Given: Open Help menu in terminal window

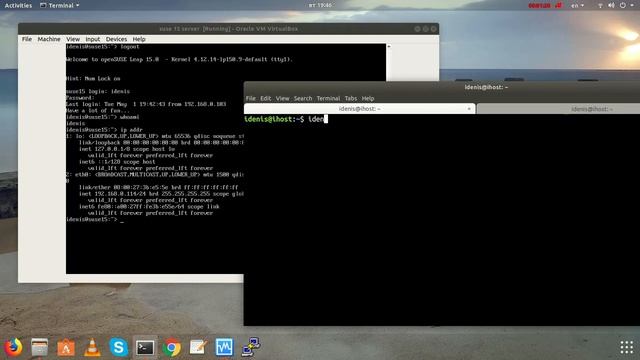Looking at the screenshot, I should click(x=368, y=98).
